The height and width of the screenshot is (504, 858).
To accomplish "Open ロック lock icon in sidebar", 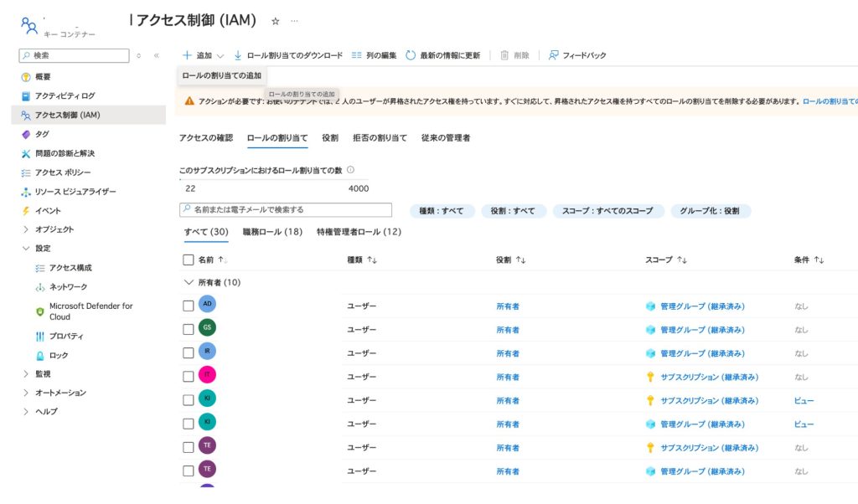I will (x=39, y=355).
